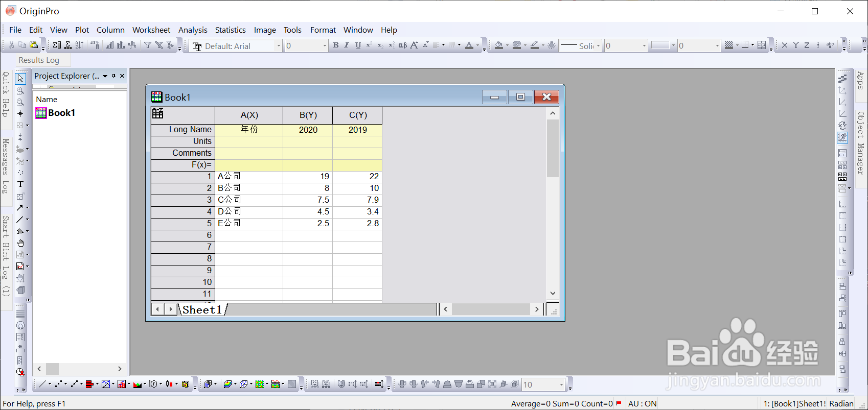Viewport: 868px width, 410px height.
Task: Open the Analysis menu
Action: pos(193,30)
